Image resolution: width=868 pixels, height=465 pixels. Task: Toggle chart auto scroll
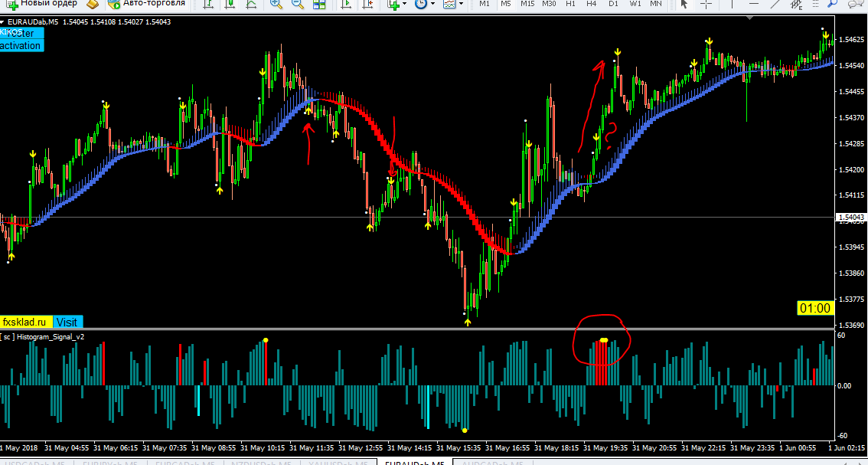point(346,4)
